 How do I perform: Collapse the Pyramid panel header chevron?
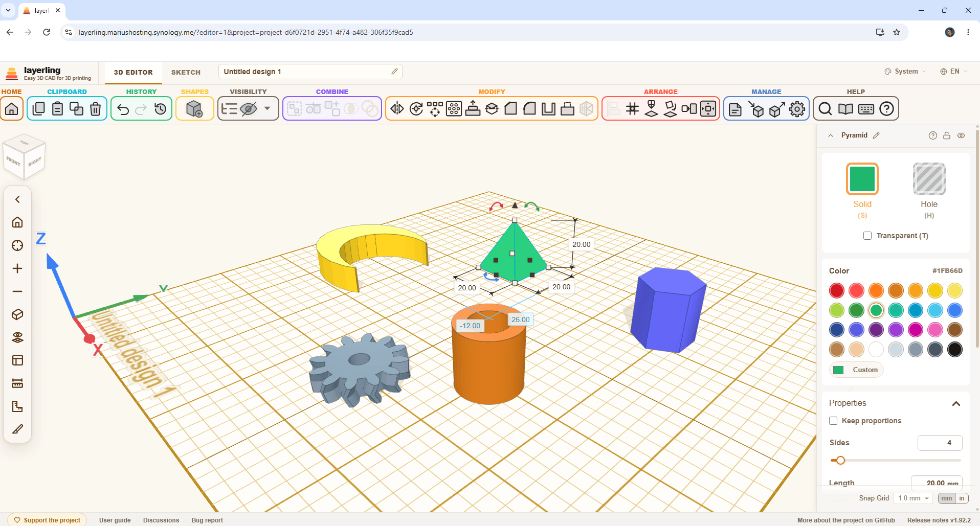(831, 135)
